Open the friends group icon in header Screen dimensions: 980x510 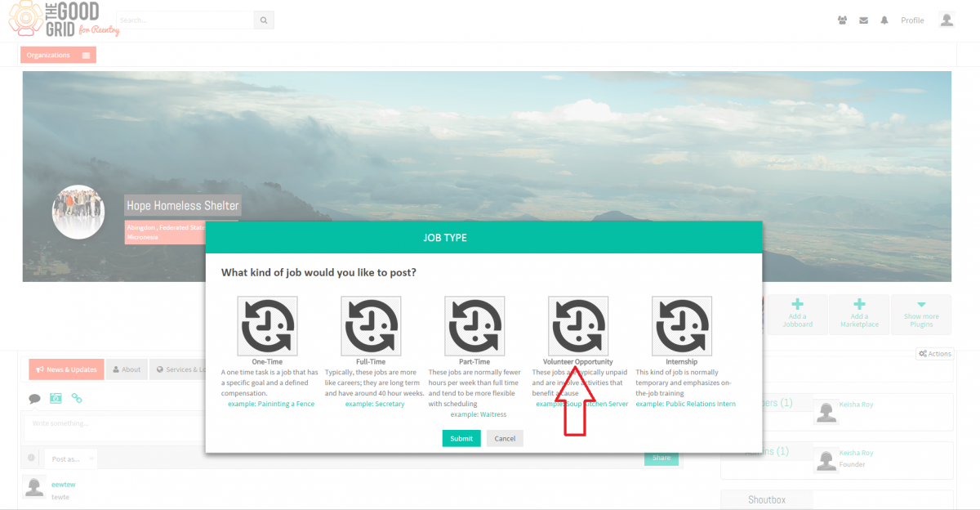843,20
